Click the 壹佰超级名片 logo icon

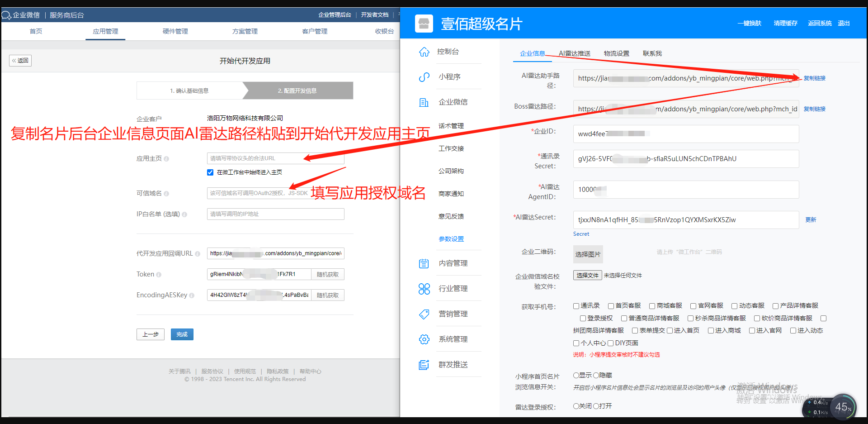tap(424, 24)
